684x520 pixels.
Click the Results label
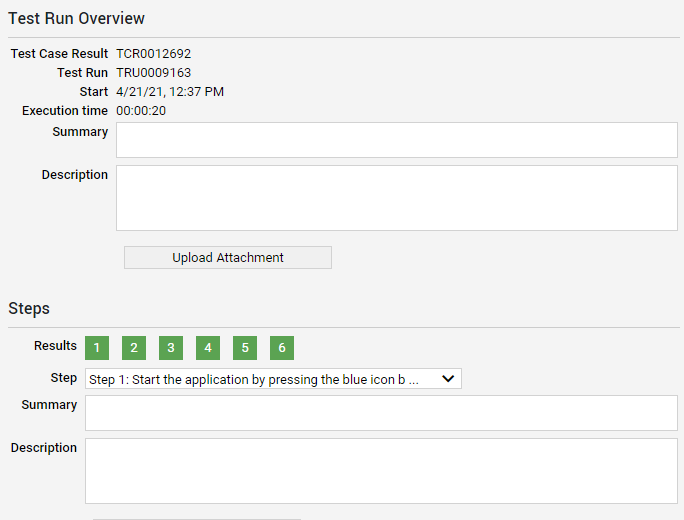(55, 346)
